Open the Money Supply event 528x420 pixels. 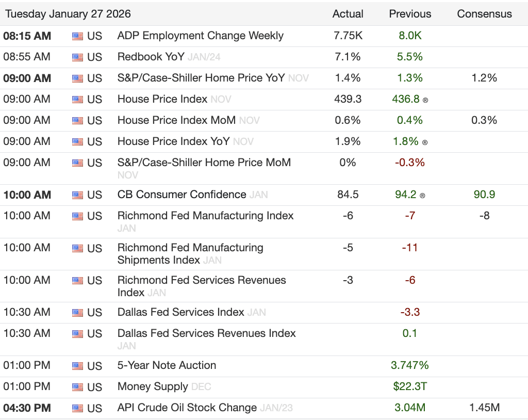(x=153, y=386)
